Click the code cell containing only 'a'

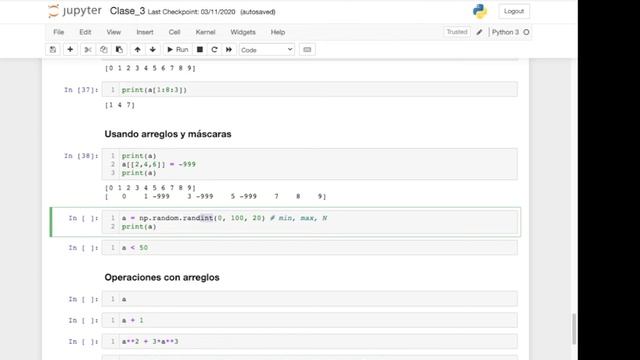pyautogui.click(x=309, y=299)
